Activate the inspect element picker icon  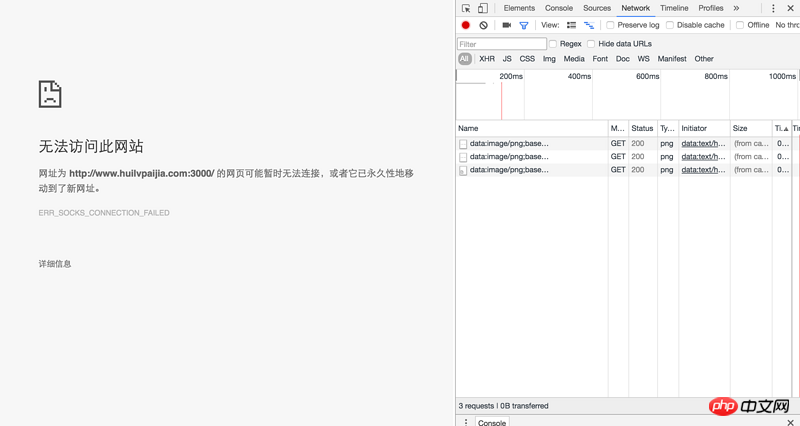[x=466, y=8]
